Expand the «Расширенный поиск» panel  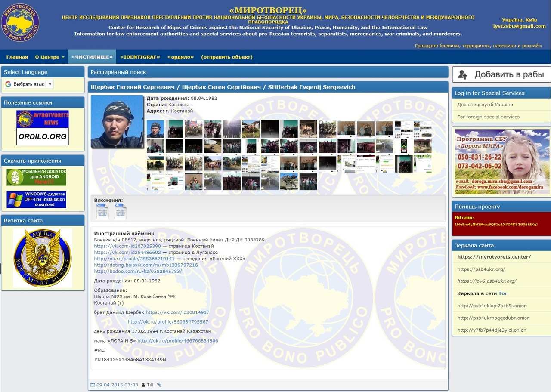click(118, 72)
